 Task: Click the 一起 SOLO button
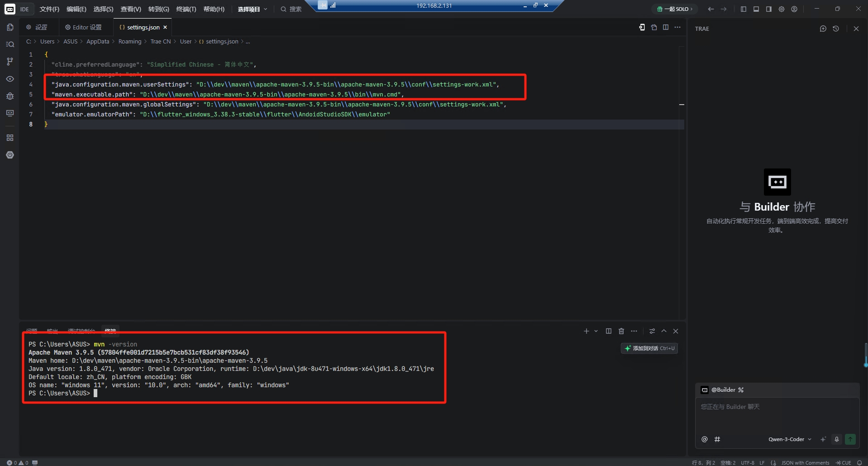click(x=675, y=9)
